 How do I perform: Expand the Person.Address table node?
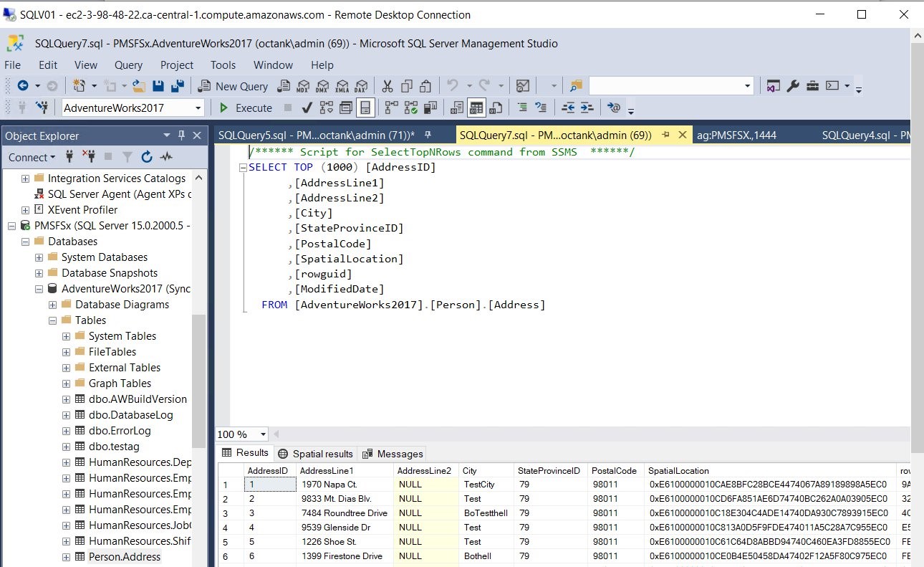coord(67,557)
